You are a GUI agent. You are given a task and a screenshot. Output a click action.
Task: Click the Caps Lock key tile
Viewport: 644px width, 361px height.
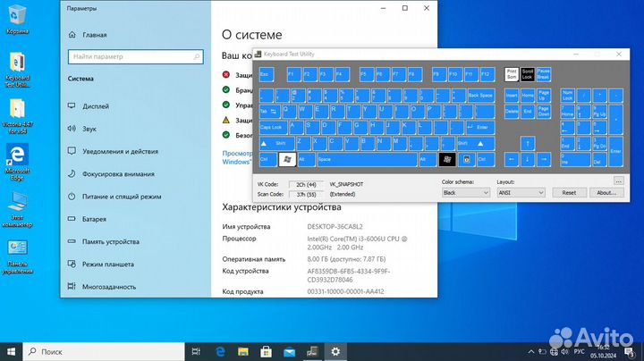pos(273,128)
